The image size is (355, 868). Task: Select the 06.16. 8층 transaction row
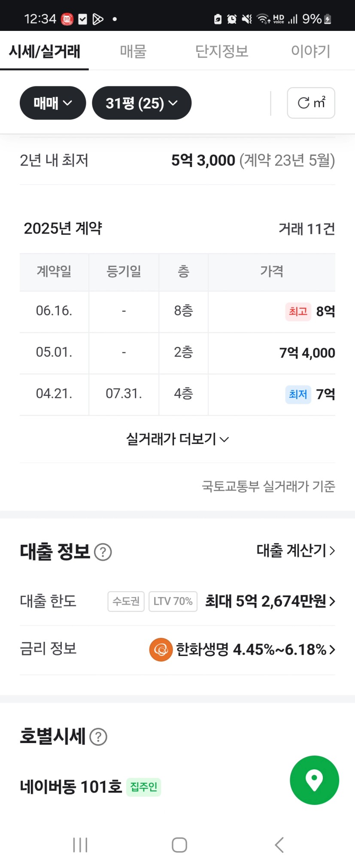click(x=177, y=311)
